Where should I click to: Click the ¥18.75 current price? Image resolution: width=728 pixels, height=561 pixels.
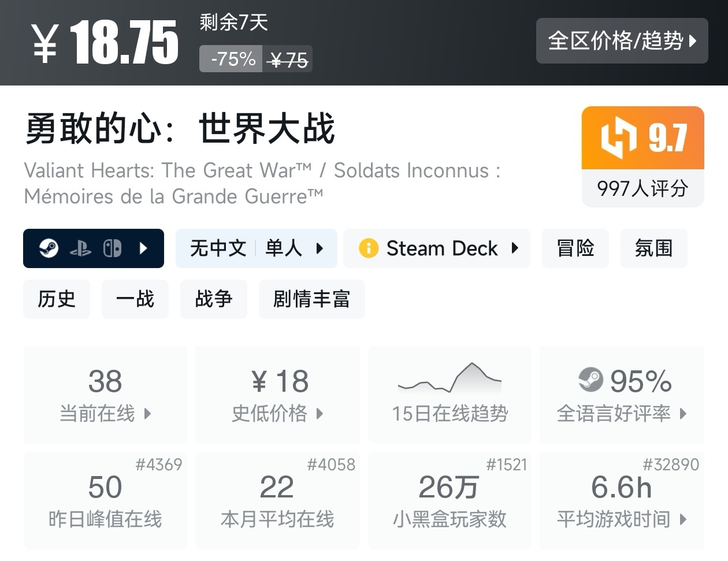tap(105, 43)
